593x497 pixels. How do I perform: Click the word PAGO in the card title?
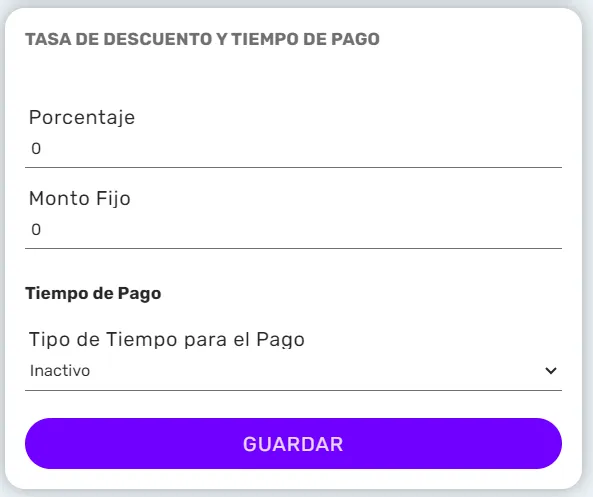tap(355, 39)
